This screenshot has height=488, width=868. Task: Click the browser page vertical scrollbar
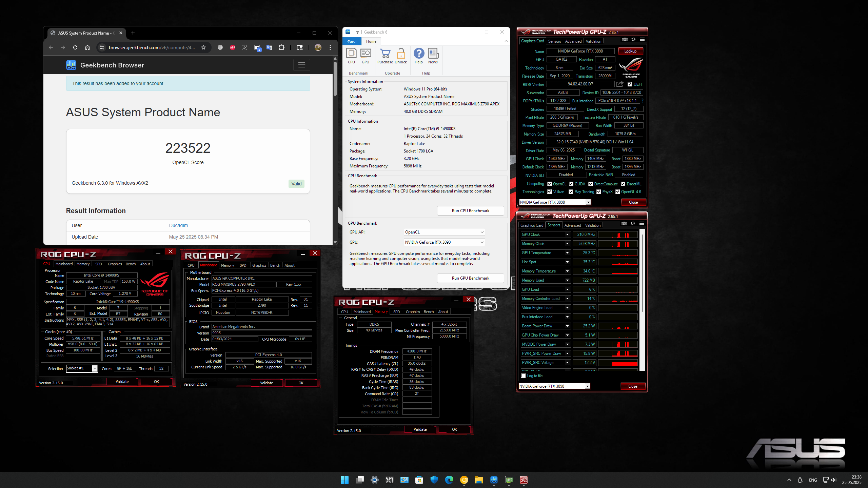coord(335,78)
